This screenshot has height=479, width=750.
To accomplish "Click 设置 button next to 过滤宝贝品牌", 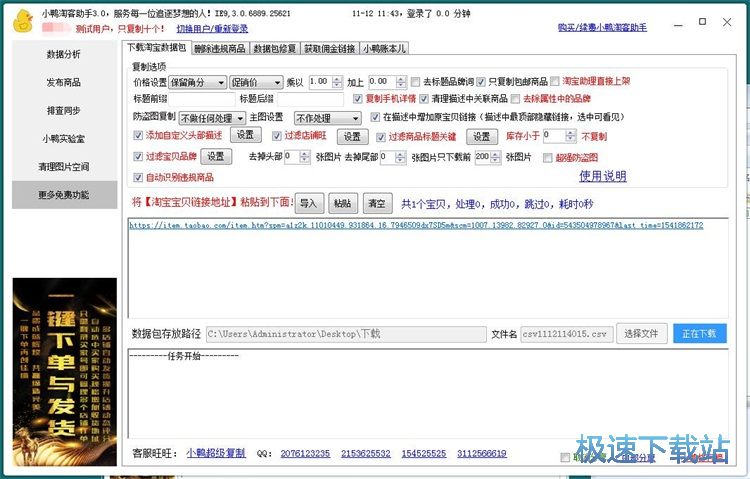I will (216, 156).
